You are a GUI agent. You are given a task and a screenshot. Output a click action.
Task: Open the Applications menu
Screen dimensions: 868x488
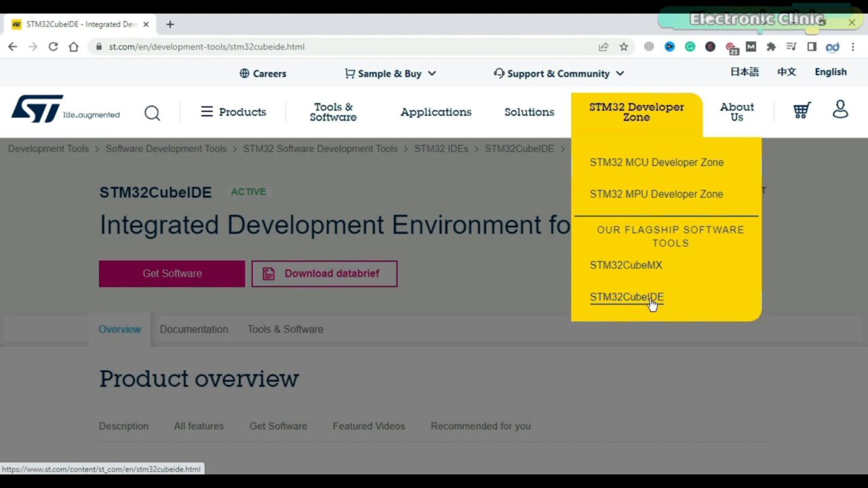click(x=436, y=112)
